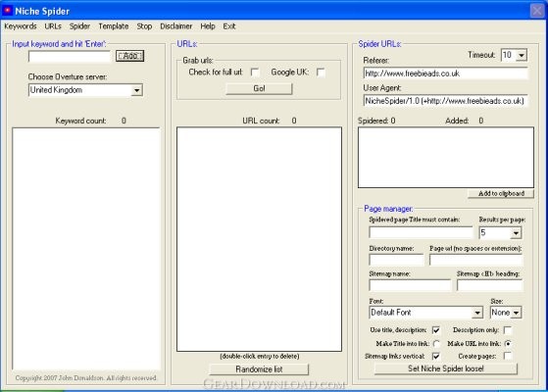The height and width of the screenshot is (392, 548).
Task: Click the Add to clipboard button
Action: click(x=501, y=194)
